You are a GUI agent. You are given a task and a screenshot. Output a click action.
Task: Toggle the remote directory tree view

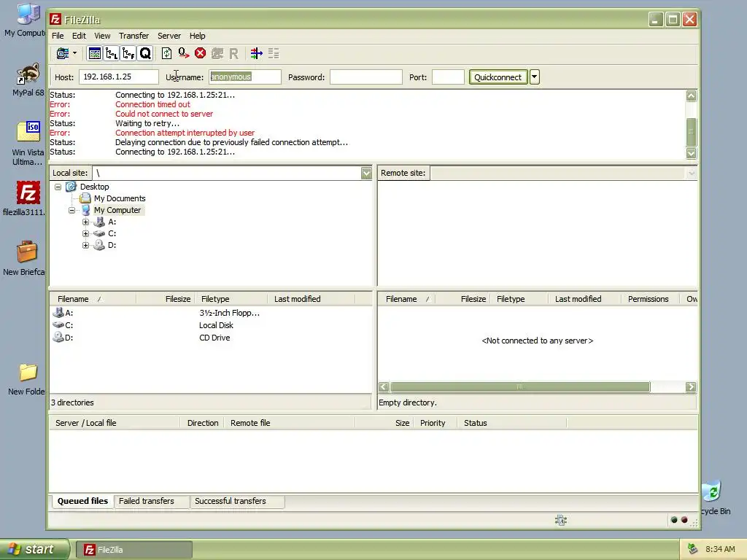point(128,53)
